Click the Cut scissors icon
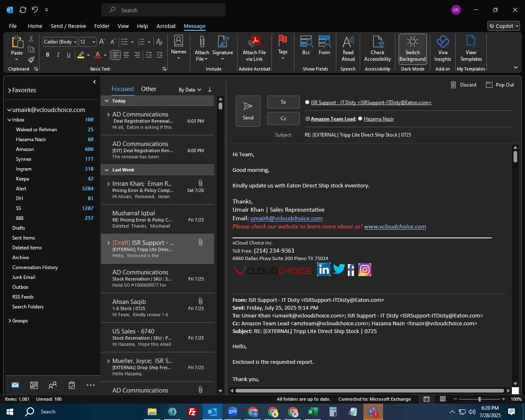The width and height of the screenshot is (525, 420). tap(31, 39)
